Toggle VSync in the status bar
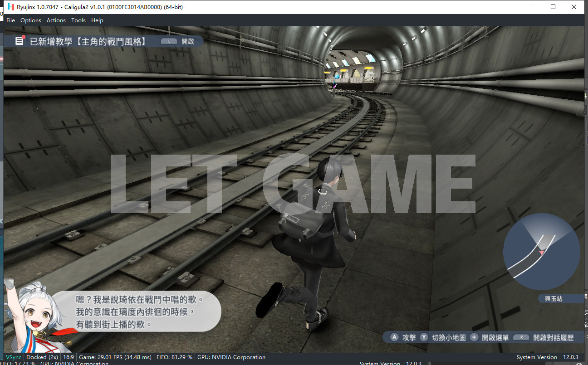The image size is (588, 365). 13,357
